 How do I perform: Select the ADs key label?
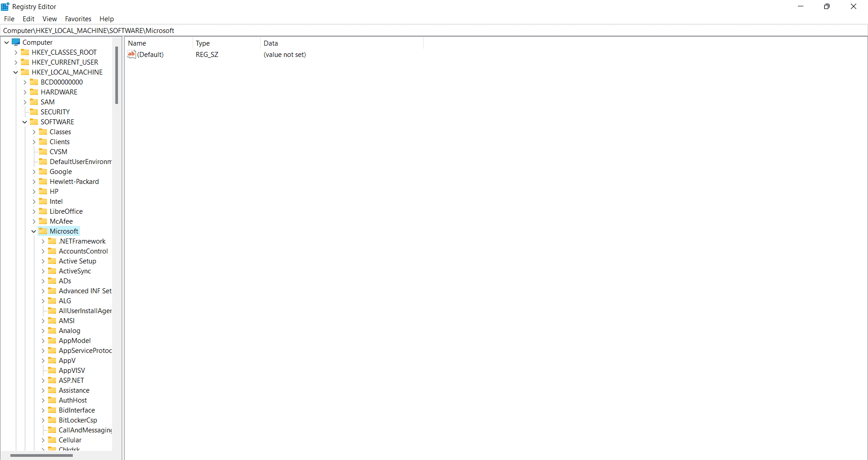coord(65,281)
